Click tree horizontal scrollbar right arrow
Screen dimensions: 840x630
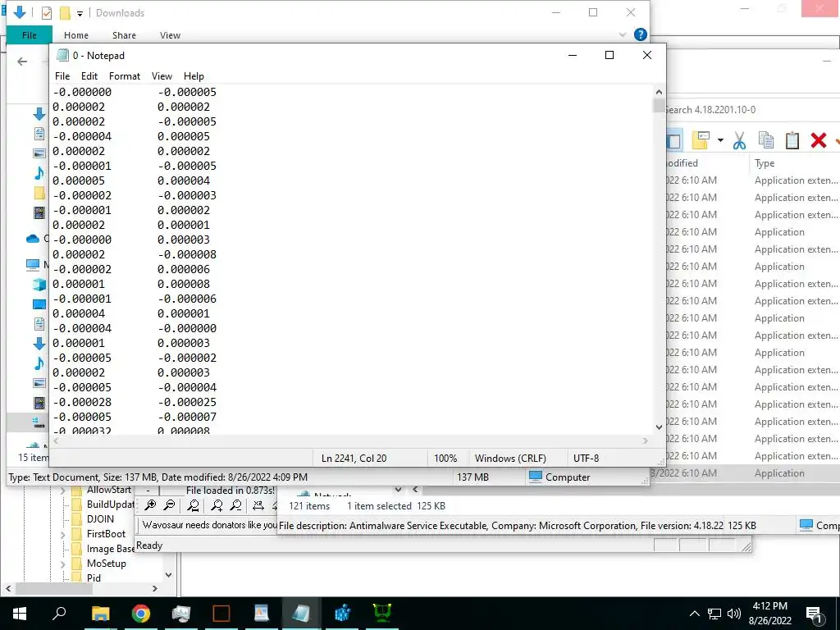coord(155,588)
